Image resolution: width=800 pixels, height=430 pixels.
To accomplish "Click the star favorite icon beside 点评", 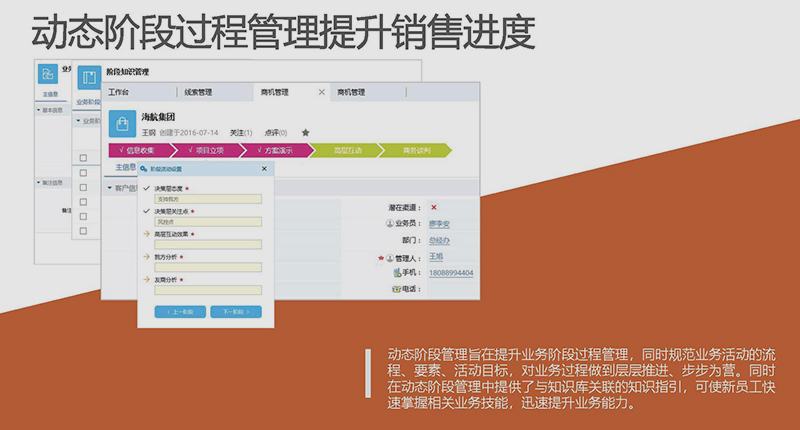I will point(305,132).
